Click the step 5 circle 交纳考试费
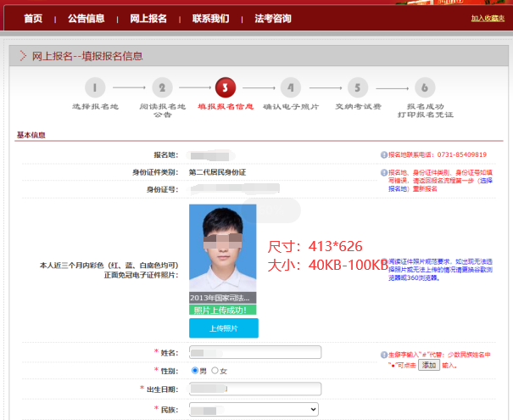 click(x=357, y=87)
